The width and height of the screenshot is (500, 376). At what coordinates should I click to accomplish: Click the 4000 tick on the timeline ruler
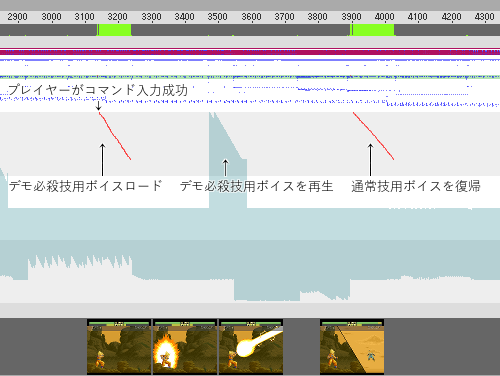tap(384, 17)
